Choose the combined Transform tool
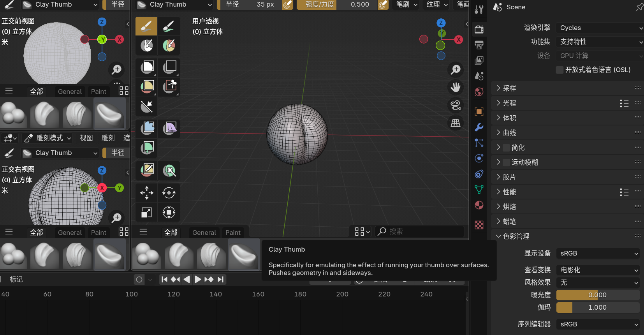Viewport: 644px width, 335px height. click(169, 212)
